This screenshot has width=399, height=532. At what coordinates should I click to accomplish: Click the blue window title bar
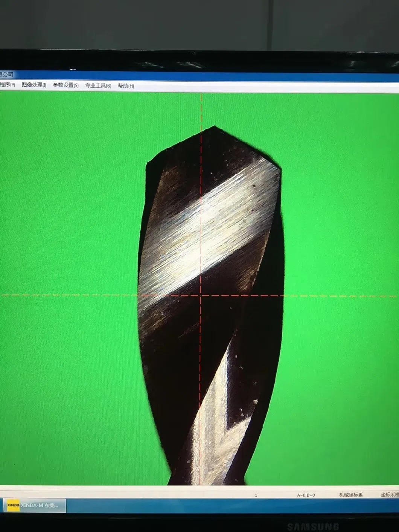(188, 76)
